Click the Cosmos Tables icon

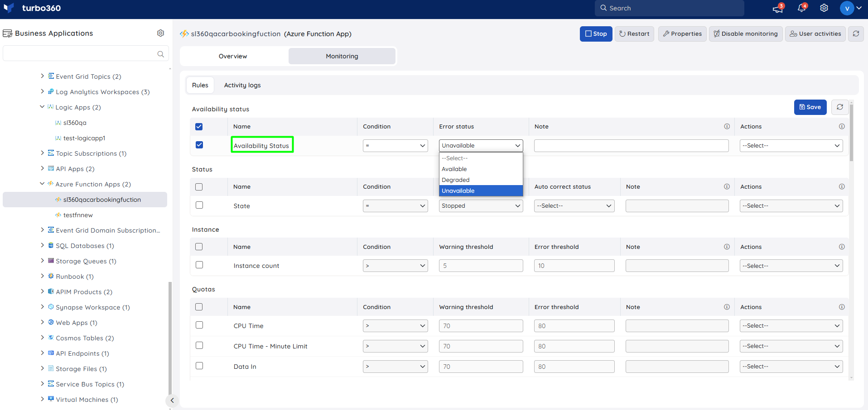(51, 338)
